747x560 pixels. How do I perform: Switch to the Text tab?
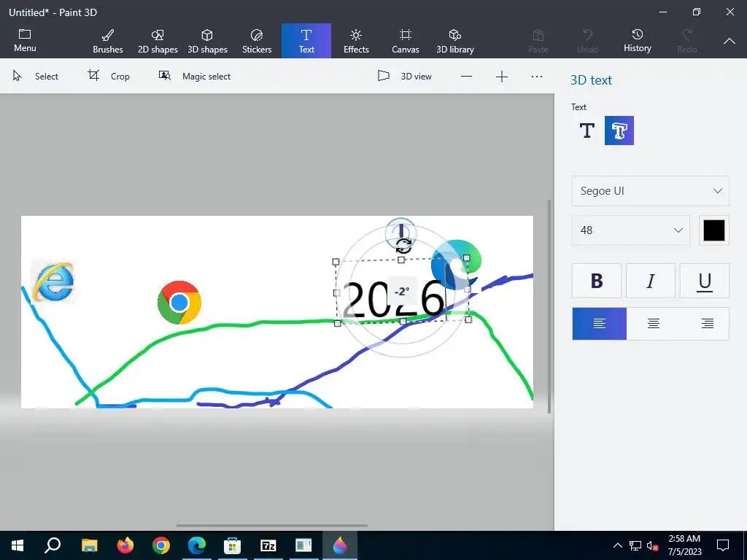(306, 41)
